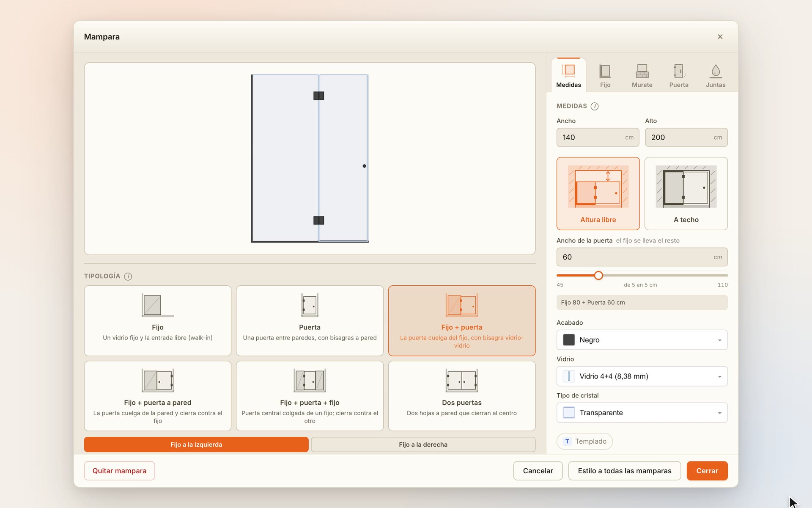Click the door knob dot in the preview

364,166
